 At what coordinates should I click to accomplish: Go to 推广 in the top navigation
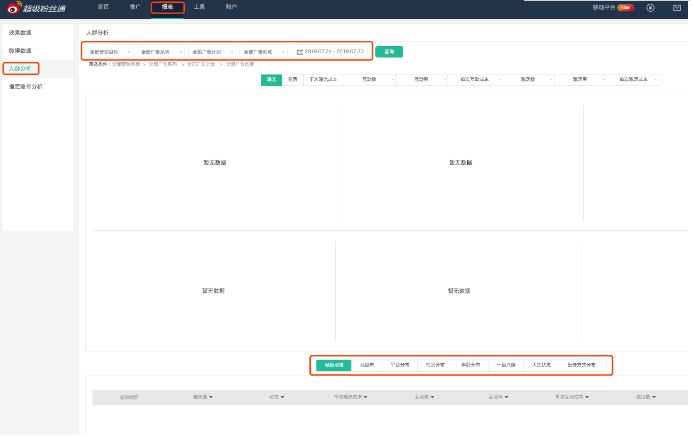(134, 7)
